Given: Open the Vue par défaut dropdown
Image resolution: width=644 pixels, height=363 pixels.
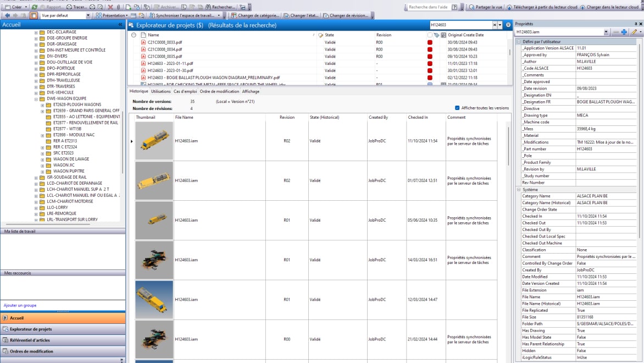Looking at the screenshot, I should [x=87, y=16].
